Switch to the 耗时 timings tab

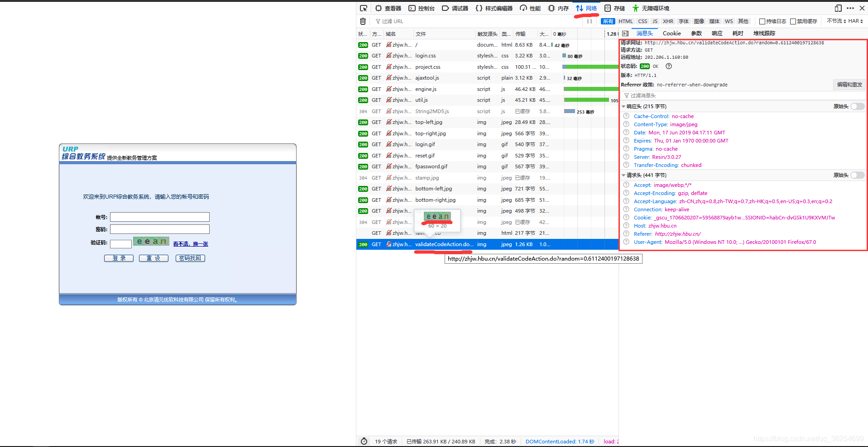pos(738,33)
